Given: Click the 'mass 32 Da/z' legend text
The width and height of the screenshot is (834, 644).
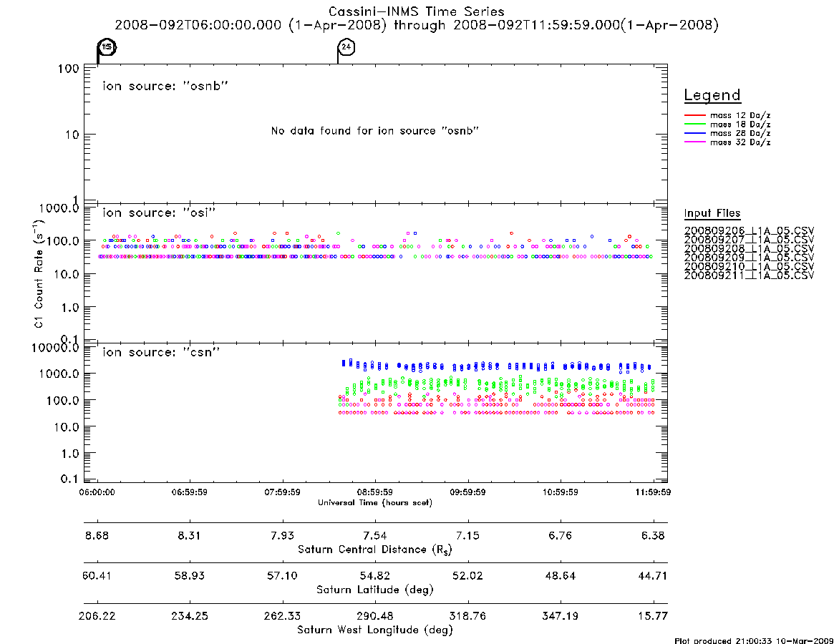Looking at the screenshot, I should [x=740, y=142].
